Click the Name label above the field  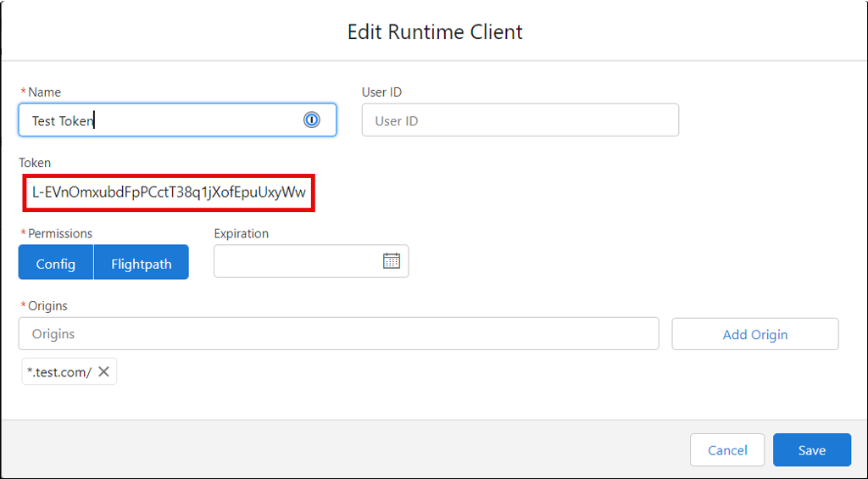click(x=44, y=92)
